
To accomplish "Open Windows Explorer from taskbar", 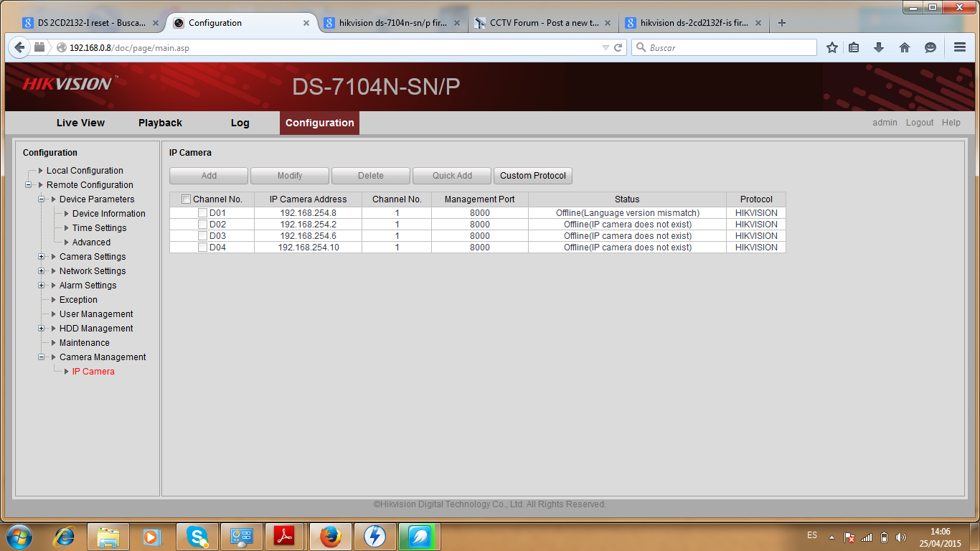I will tap(108, 537).
